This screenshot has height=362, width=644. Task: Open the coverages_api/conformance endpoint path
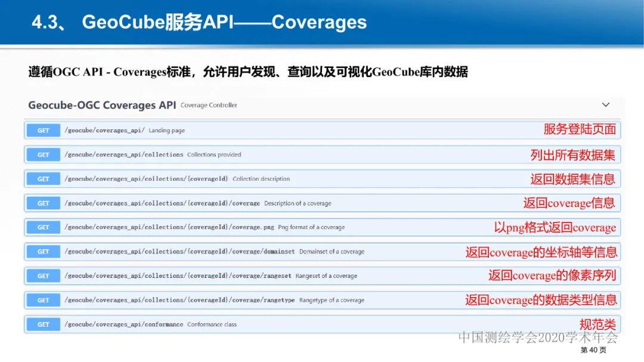(x=123, y=324)
